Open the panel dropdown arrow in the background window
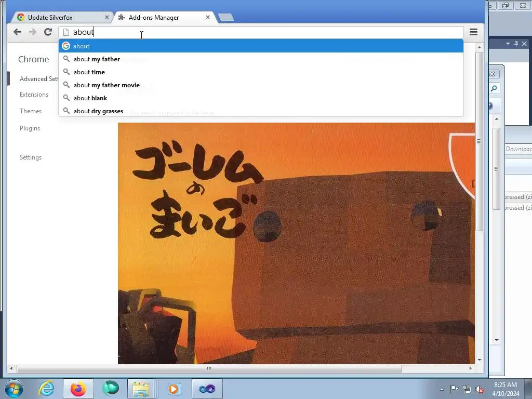 508,44
